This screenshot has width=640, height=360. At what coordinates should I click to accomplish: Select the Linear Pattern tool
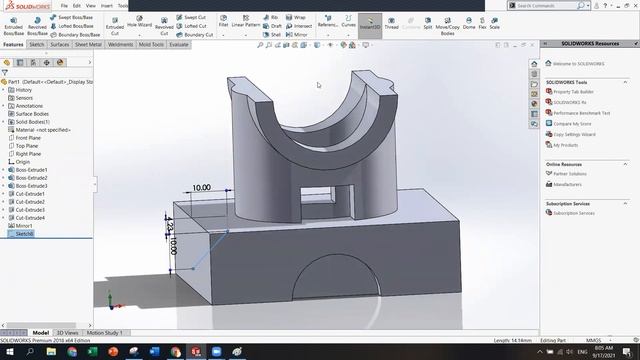point(246,21)
